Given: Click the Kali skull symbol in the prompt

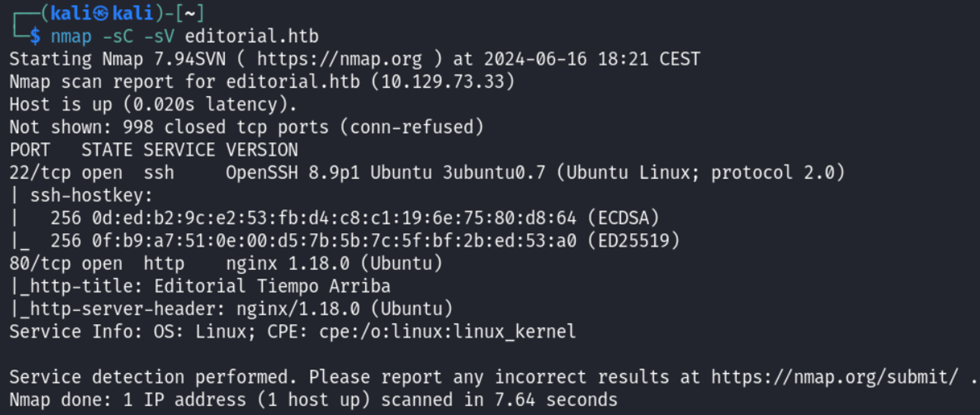Looking at the screenshot, I should 101,13.
